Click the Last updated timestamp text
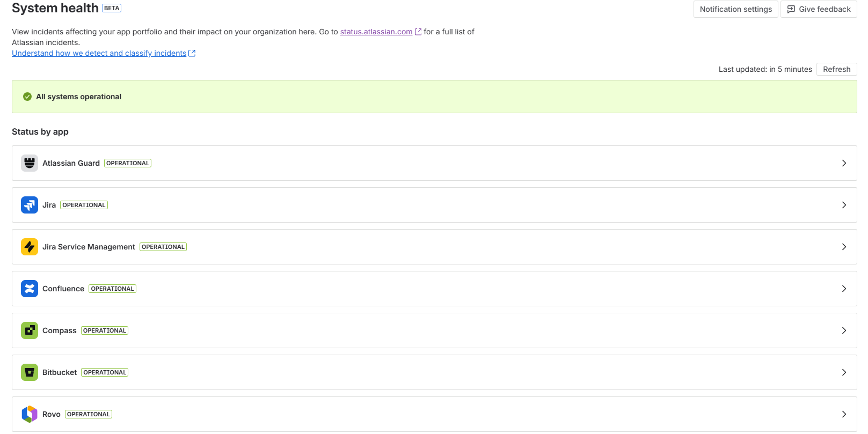Viewport: 868px width, 434px height. pyautogui.click(x=765, y=69)
